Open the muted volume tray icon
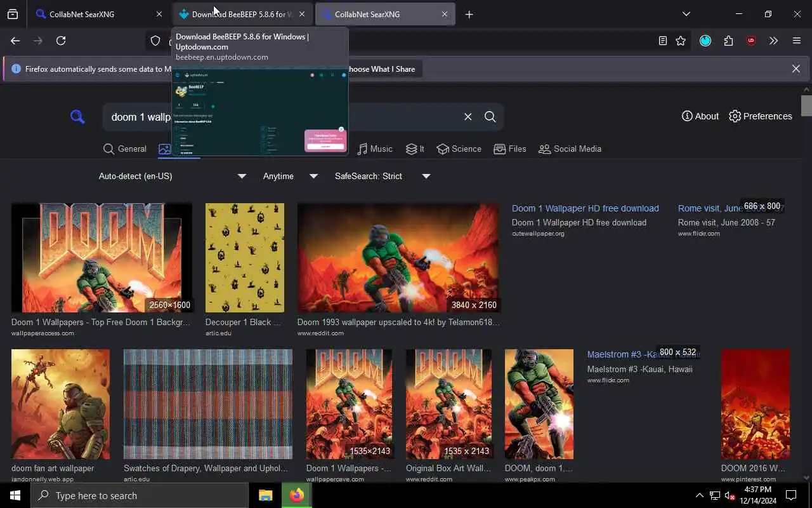This screenshot has width=812, height=508. pyautogui.click(x=730, y=495)
